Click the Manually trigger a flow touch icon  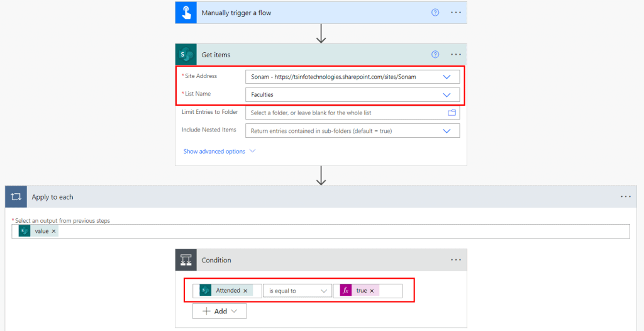pyautogui.click(x=186, y=13)
